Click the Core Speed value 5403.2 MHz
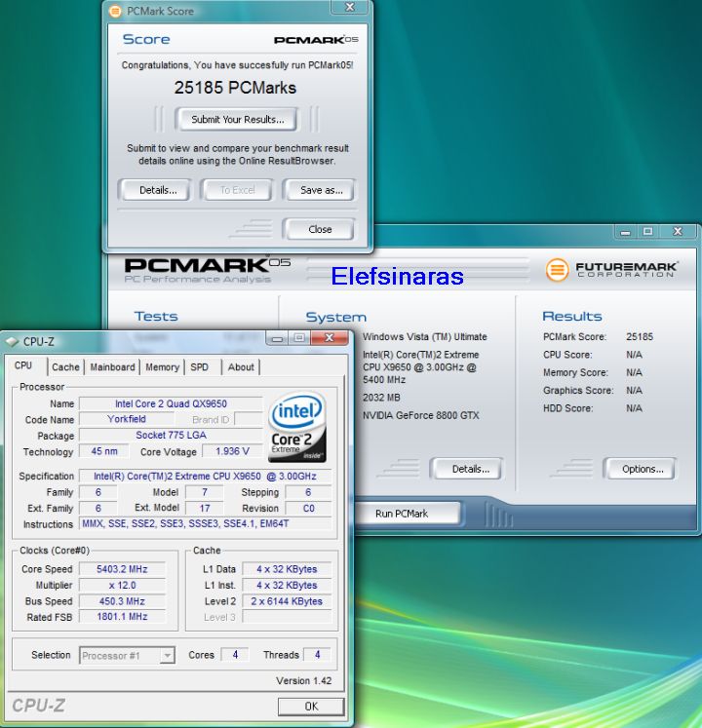702x728 pixels. [122, 569]
